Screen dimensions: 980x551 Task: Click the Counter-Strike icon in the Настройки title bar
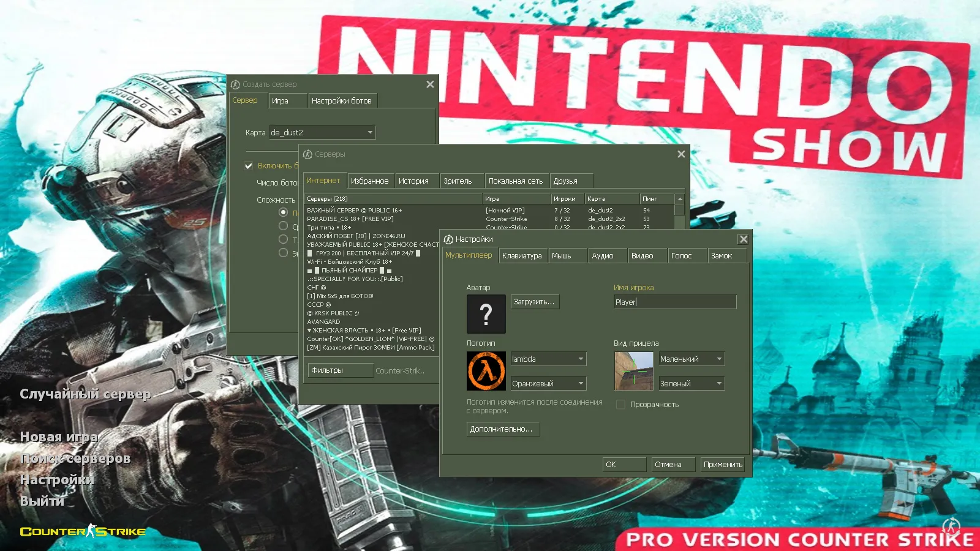450,239
